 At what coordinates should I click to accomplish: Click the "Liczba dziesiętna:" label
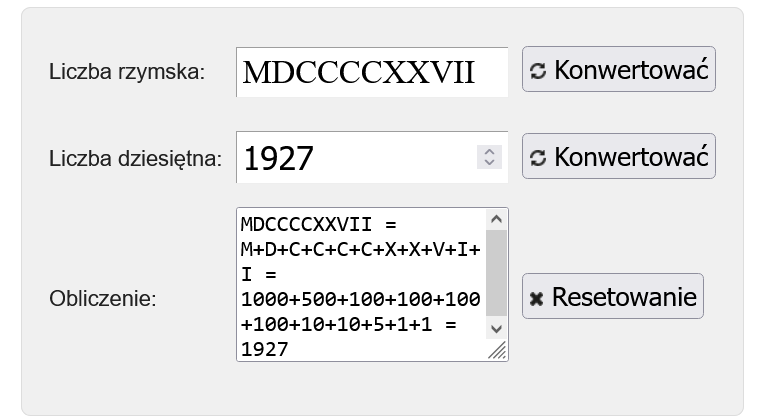[x=135, y=158]
